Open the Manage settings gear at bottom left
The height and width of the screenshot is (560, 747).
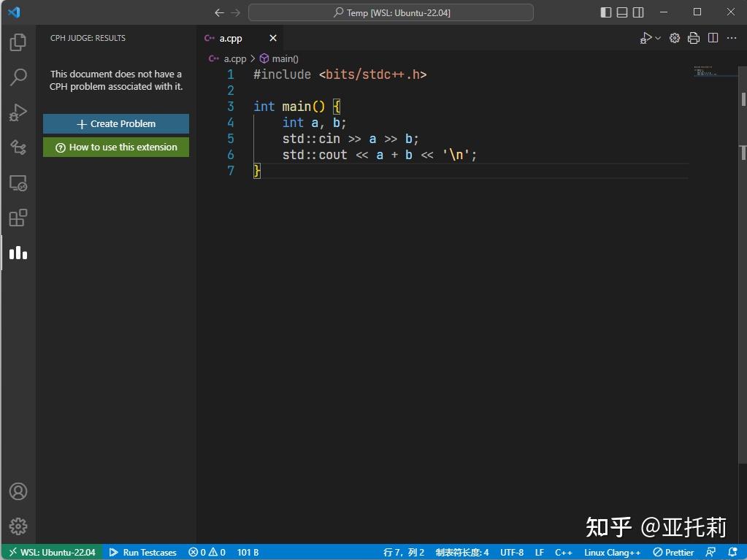click(x=18, y=526)
